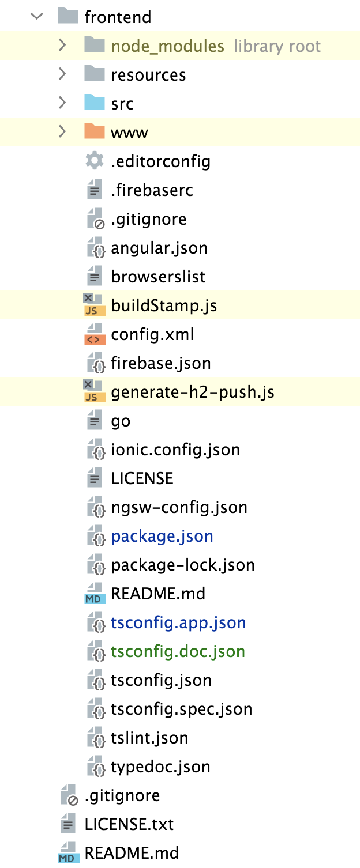The image size is (360, 868).
Task: Click the blue src folder icon
Action: tap(93, 103)
